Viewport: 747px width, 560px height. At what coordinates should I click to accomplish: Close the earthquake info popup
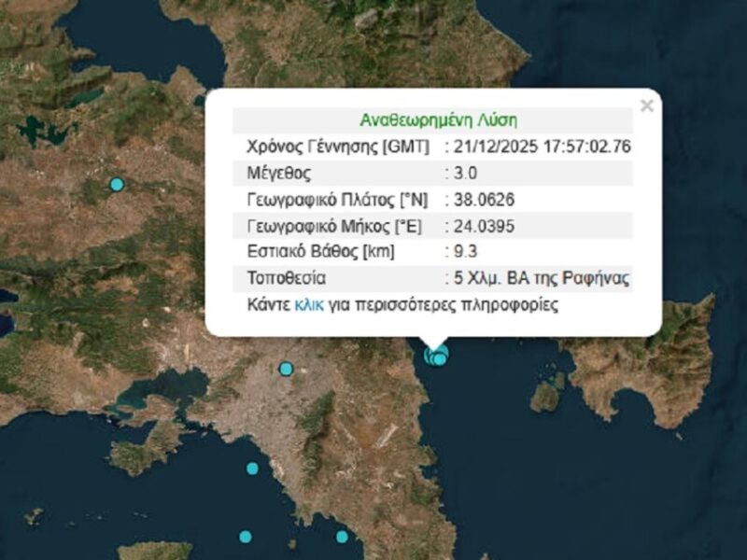[646, 106]
